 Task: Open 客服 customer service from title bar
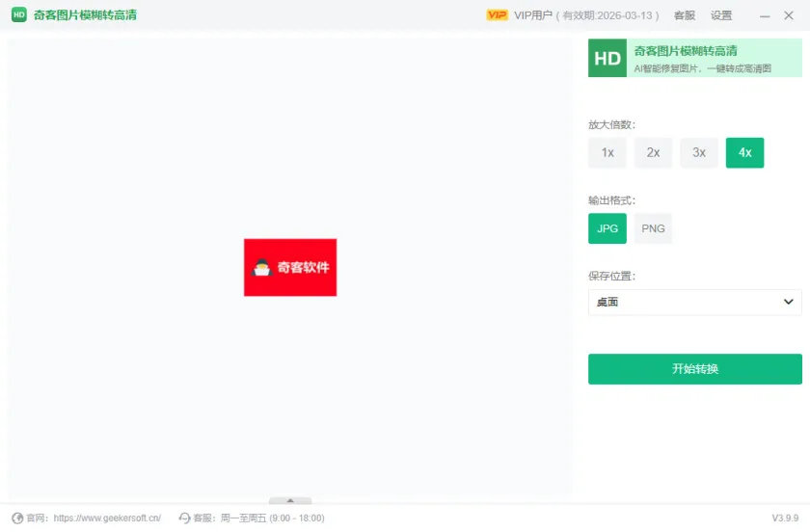pyautogui.click(x=685, y=15)
